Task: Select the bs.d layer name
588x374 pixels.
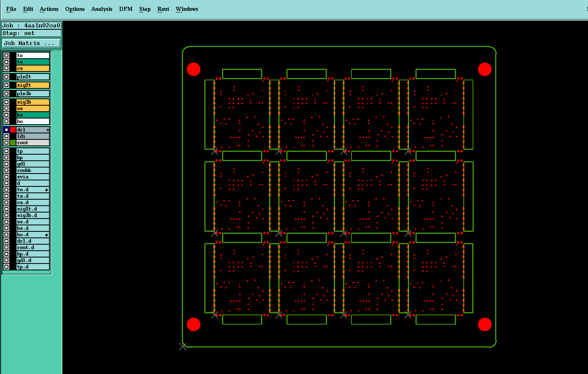Action: tap(33, 228)
